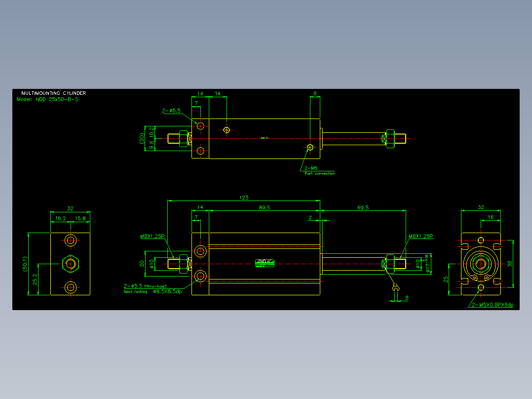Select the manufacturer logo on the cylinder body
This screenshot has width=532, height=399.
265,263
